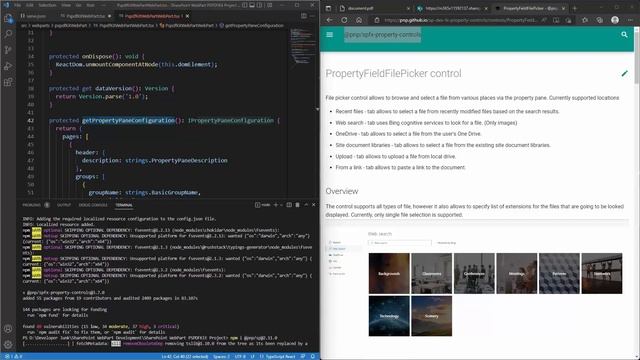Add a new terminal with plus icon

click(276, 205)
